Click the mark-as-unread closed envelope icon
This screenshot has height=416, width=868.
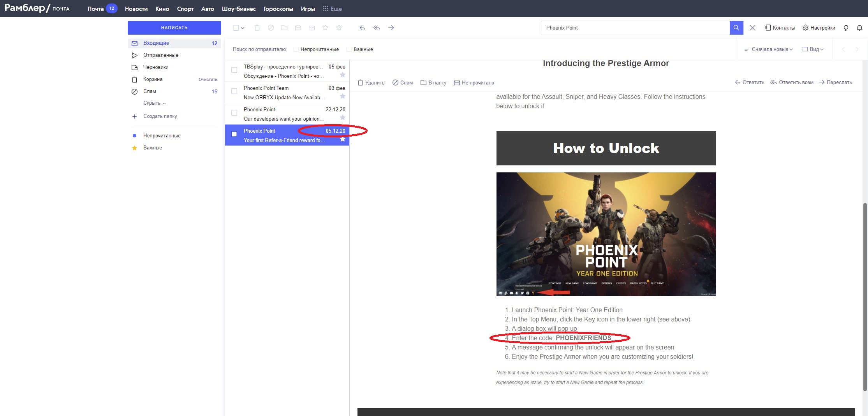point(312,28)
